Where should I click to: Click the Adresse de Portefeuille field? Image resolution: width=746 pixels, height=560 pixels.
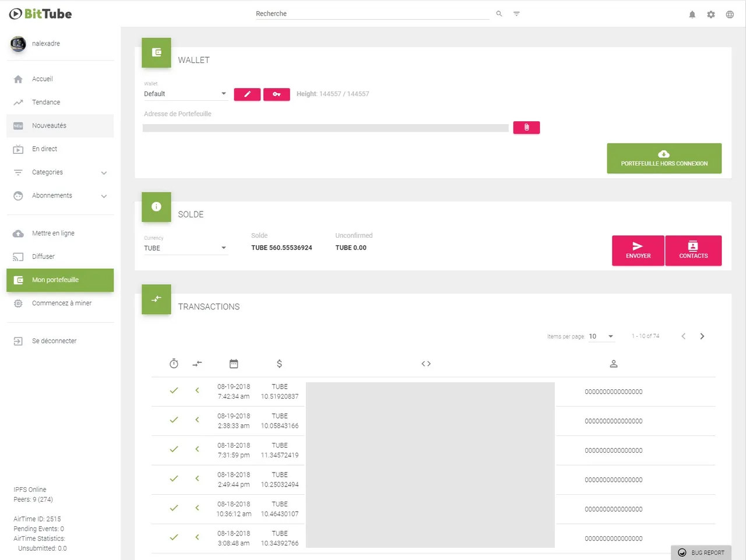click(x=326, y=128)
